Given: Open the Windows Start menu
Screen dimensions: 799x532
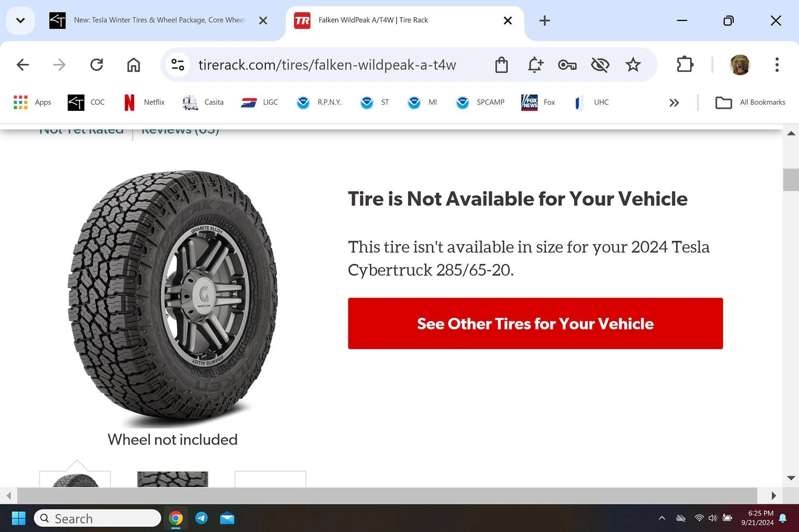Looking at the screenshot, I should click(x=19, y=518).
